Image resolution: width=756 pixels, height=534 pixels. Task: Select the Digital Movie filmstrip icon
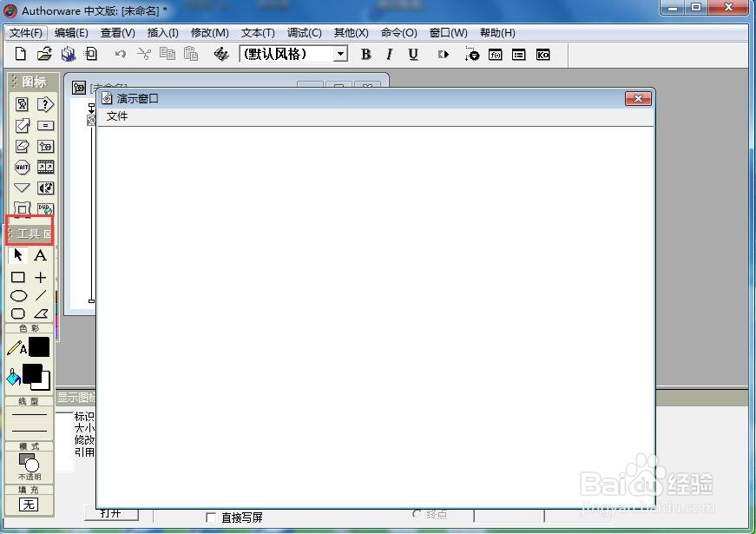point(45,167)
